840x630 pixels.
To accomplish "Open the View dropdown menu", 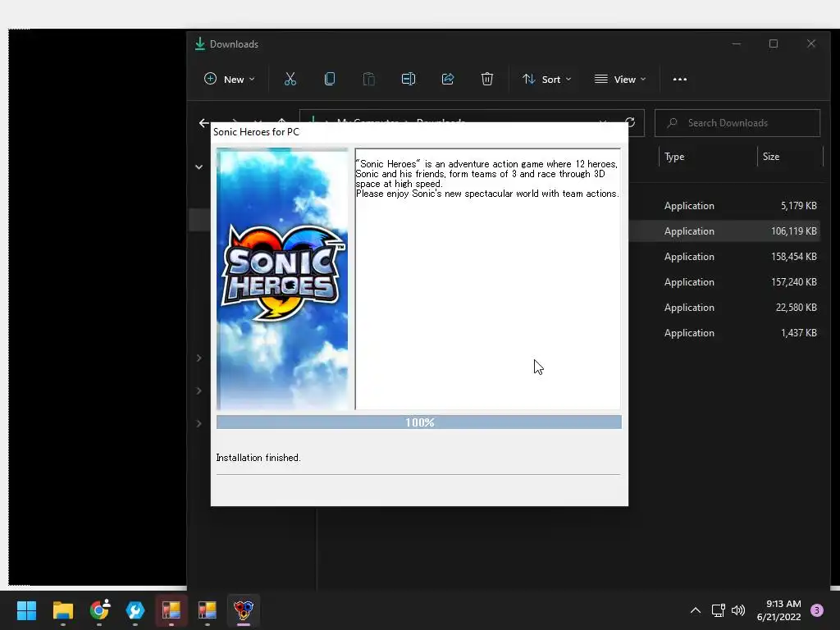I will [x=620, y=80].
